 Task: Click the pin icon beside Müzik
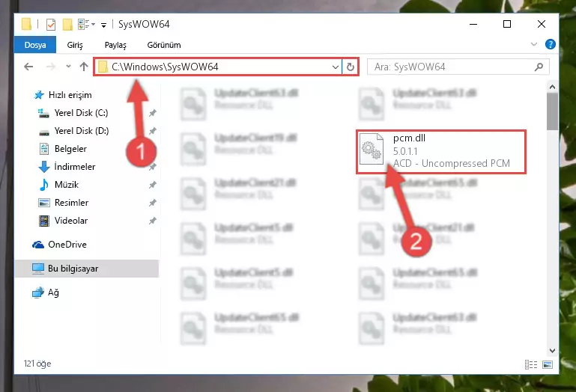pos(153,185)
